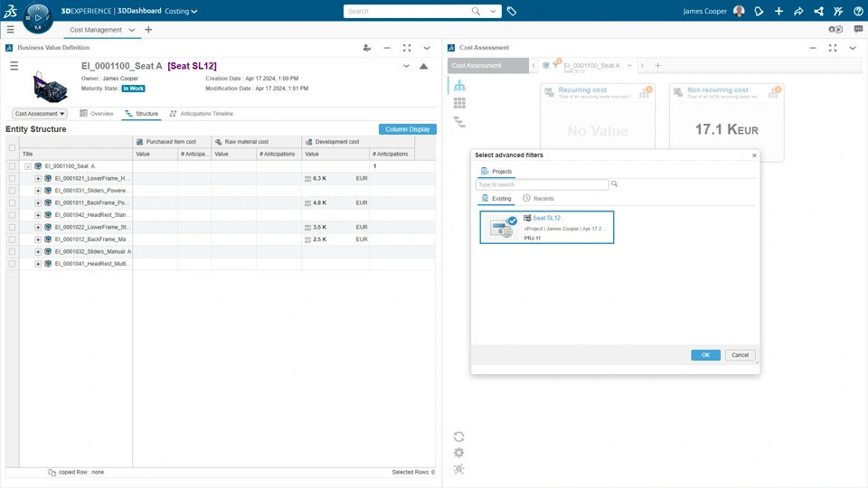Open the hamburger menu below the logo
Image resolution: width=868 pixels, height=488 pixels.
[x=11, y=29]
